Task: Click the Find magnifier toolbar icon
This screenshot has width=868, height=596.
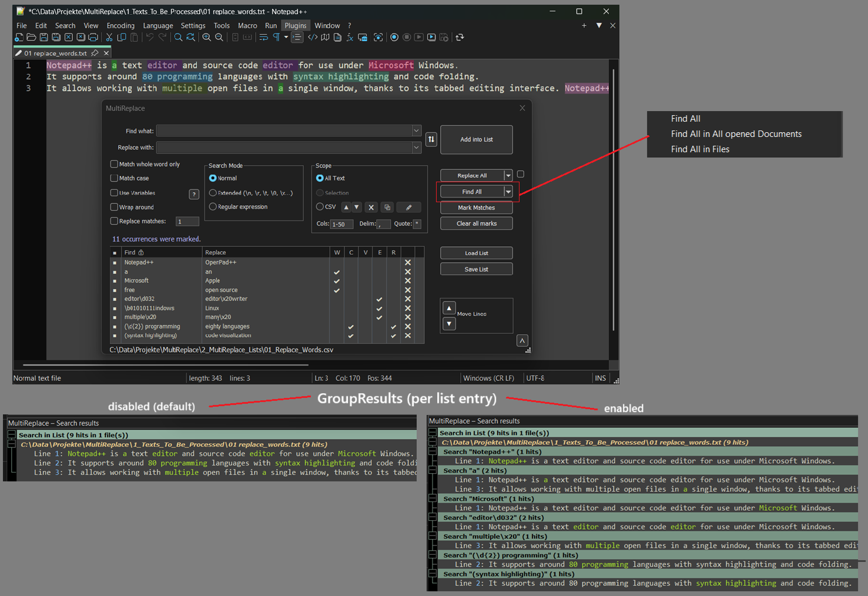Action: click(178, 37)
